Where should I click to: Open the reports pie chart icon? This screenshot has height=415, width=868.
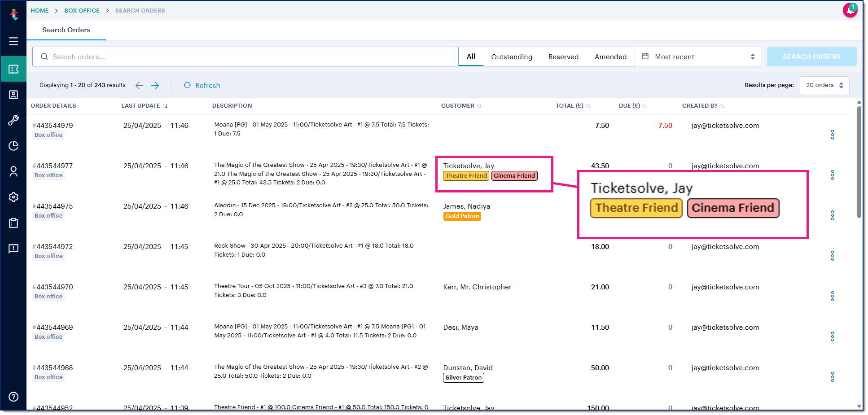[x=13, y=146]
